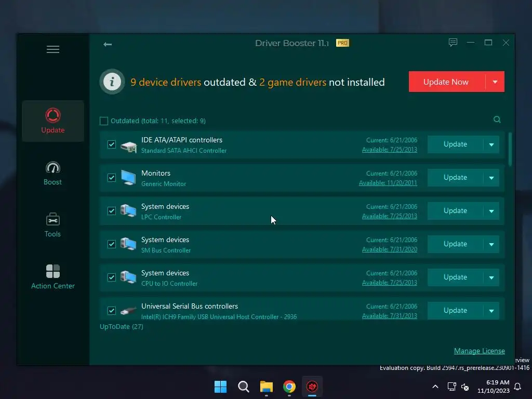Open taskbar Search
532x399 pixels.
click(x=243, y=387)
